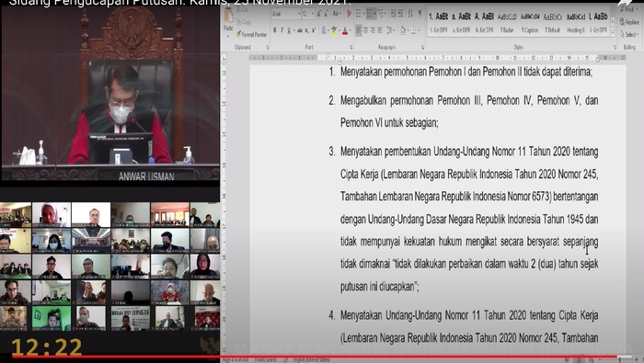This screenshot has width=644, height=363.
Task: Toggle Justify alignment
Action: coord(380,30)
